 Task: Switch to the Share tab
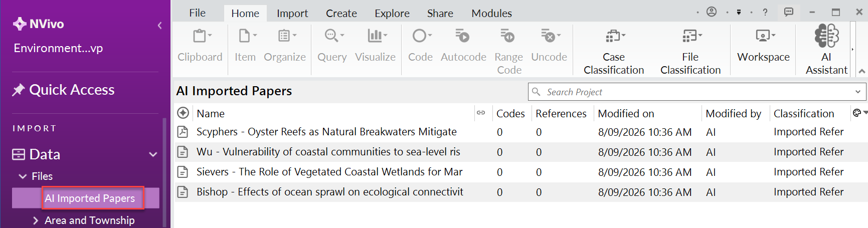[440, 13]
